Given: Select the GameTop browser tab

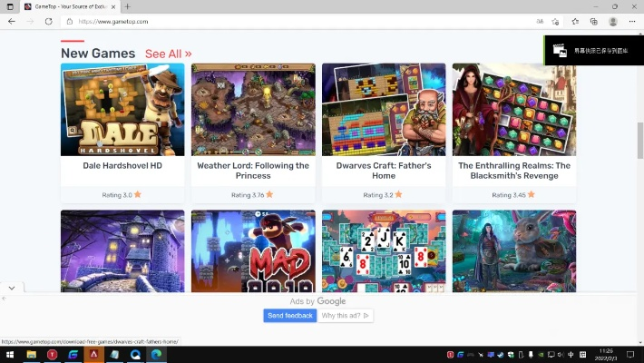Looking at the screenshot, I should [x=70, y=6].
